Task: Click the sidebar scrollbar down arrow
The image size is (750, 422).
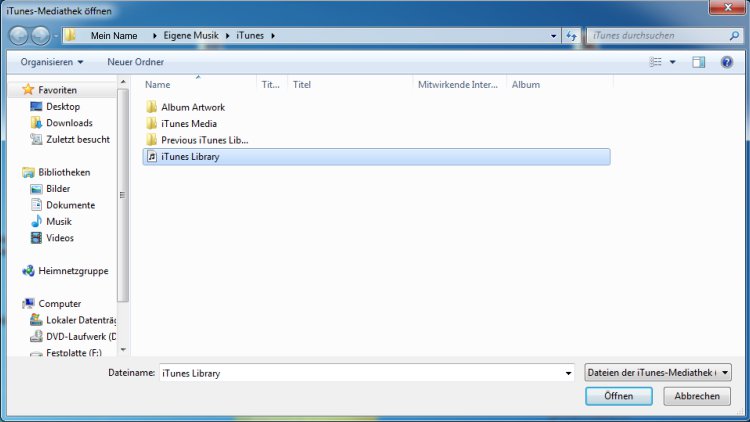Action: tap(123, 350)
